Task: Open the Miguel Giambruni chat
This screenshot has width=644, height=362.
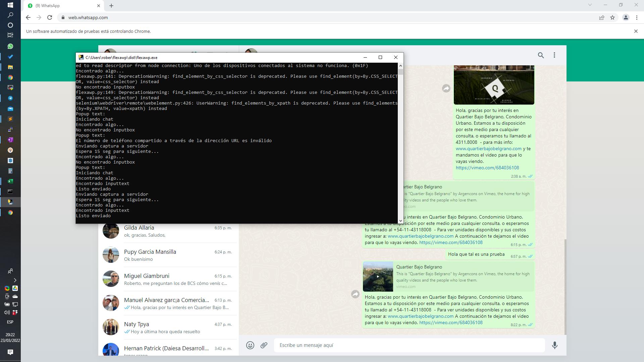Action: (x=168, y=279)
